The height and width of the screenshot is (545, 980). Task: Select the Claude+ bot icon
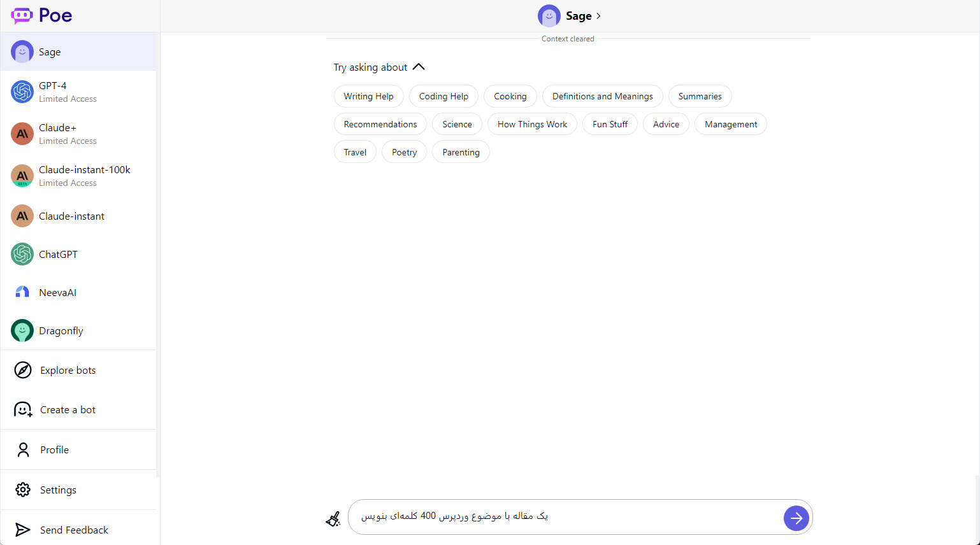click(x=22, y=134)
